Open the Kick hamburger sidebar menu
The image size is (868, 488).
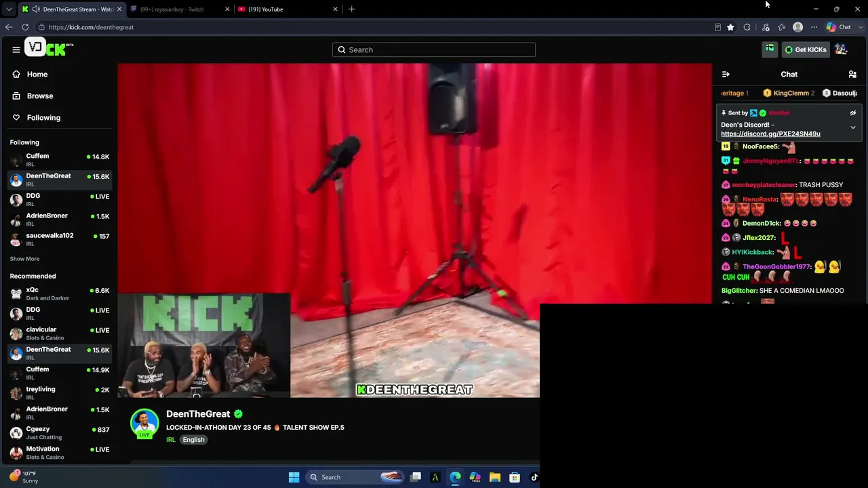16,49
